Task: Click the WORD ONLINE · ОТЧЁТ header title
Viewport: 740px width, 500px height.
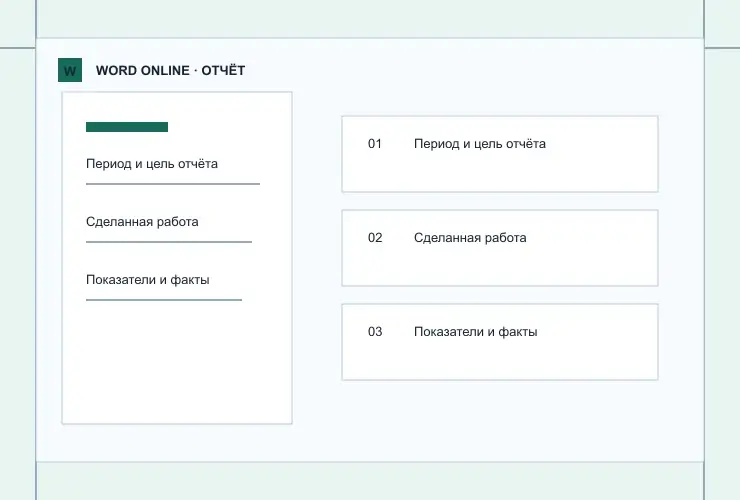Action: point(170,70)
